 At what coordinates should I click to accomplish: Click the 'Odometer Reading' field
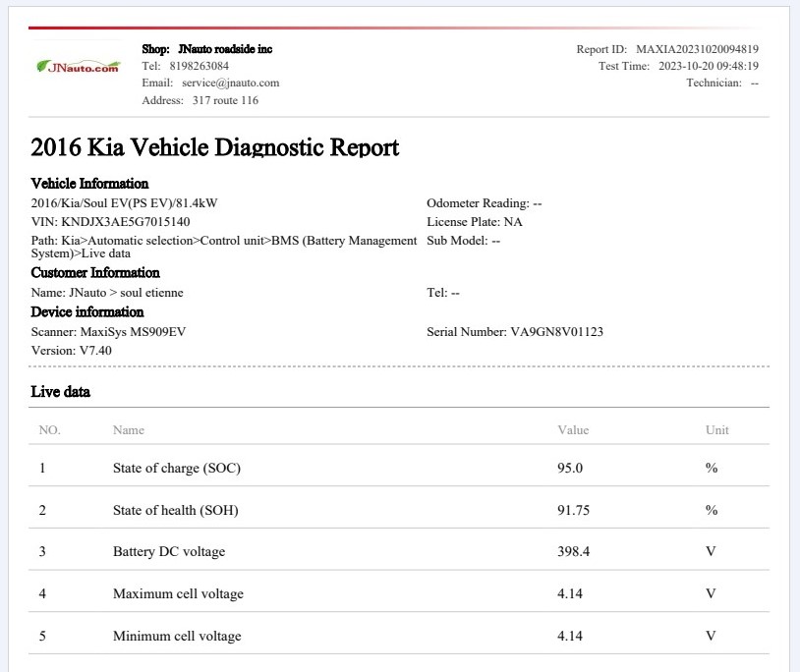click(x=485, y=203)
